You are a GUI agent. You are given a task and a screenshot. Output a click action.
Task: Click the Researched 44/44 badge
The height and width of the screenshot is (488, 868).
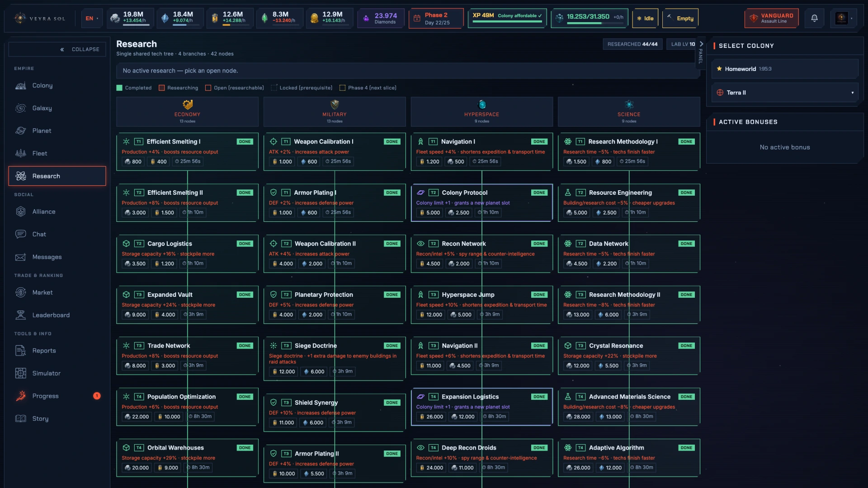click(x=632, y=44)
